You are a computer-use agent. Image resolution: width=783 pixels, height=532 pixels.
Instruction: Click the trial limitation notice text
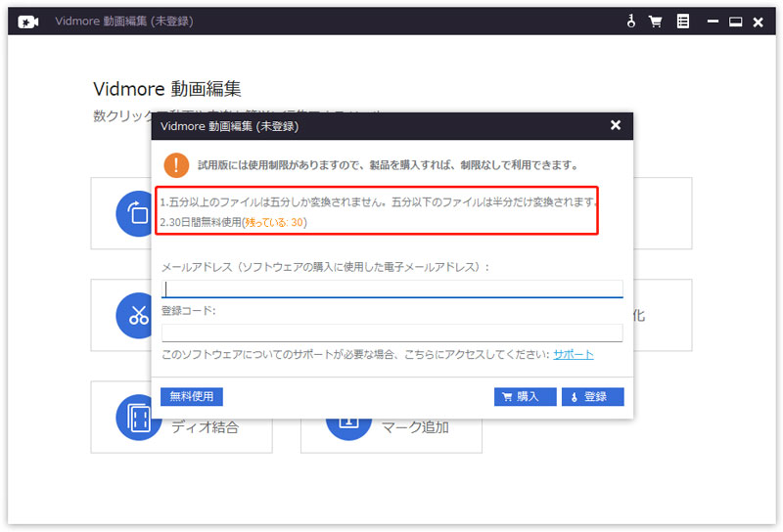coord(388,165)
